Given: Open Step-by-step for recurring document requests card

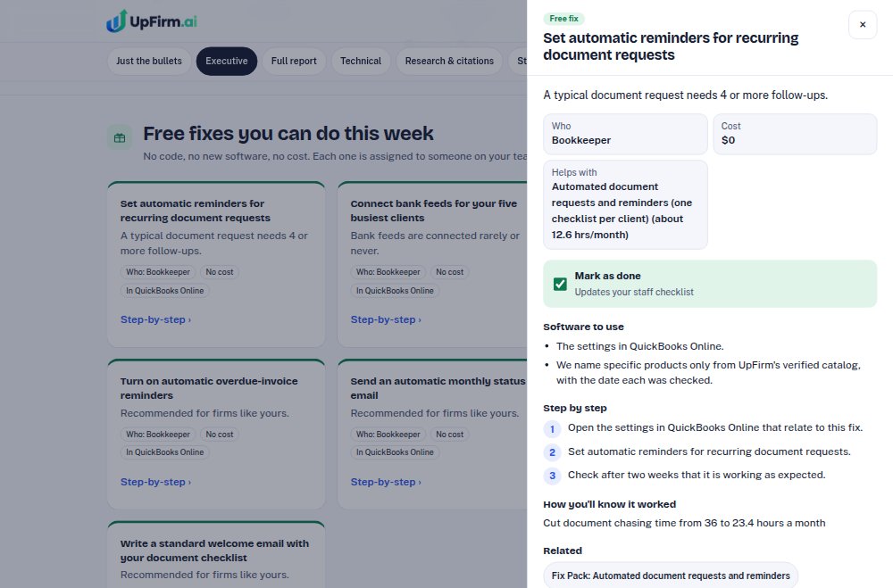Looking at the screenshot, I should (x=155, y=320).
